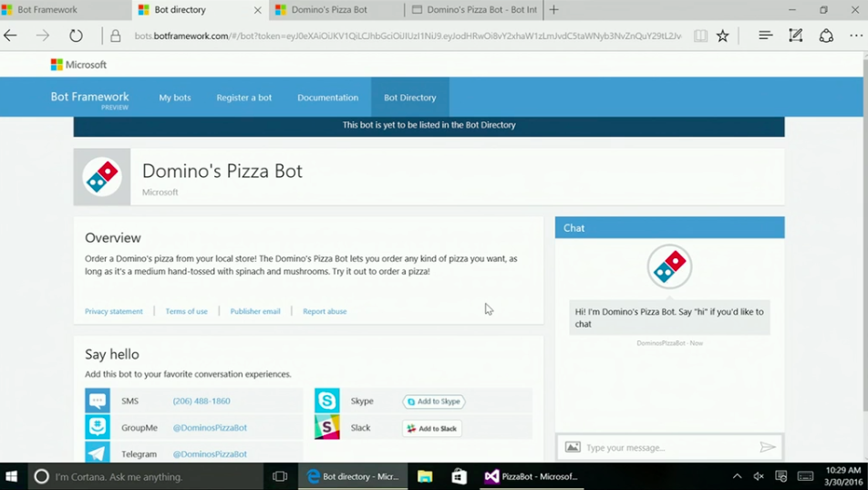Show hidden tray icons chevron
Image resolution: width=868 pixels, height=490 pixels.
pyautogui.click(x=737, y=476)
